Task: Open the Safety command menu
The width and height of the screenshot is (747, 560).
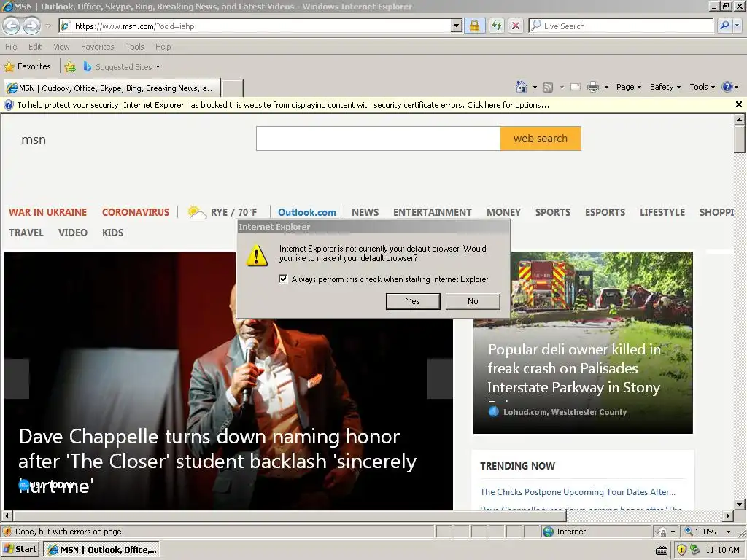Action: [x=665, y=87]
